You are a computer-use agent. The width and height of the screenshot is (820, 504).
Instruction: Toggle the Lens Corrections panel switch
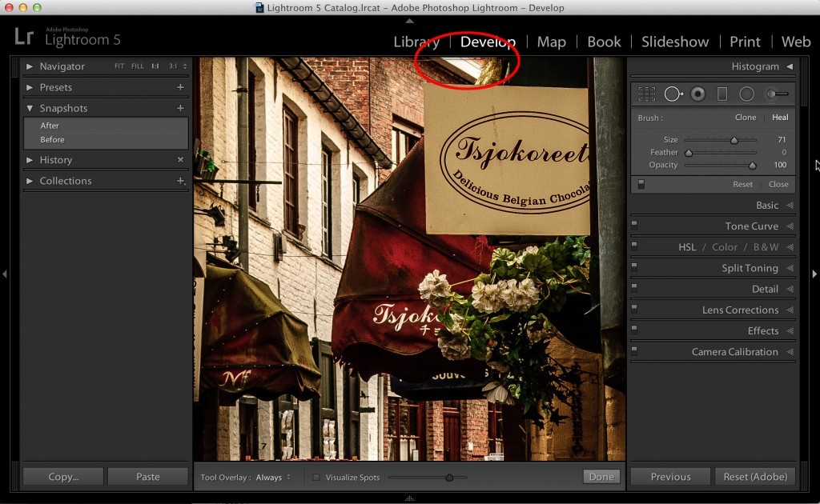pyautogui.click(x=634, y=309)
